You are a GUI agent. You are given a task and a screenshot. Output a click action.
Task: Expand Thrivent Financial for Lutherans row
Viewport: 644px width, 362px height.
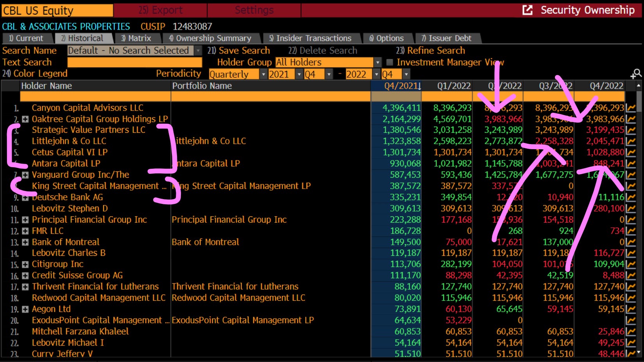tap(25, 287)
